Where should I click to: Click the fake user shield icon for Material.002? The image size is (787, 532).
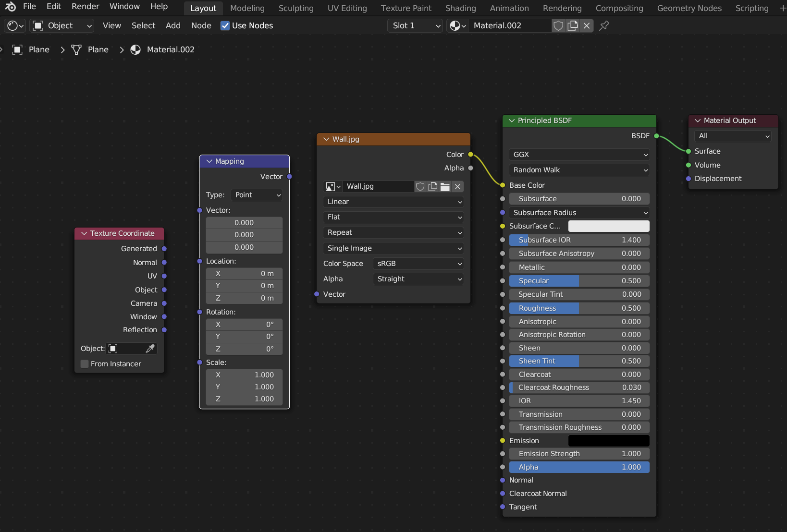click(x=558, y=25)
